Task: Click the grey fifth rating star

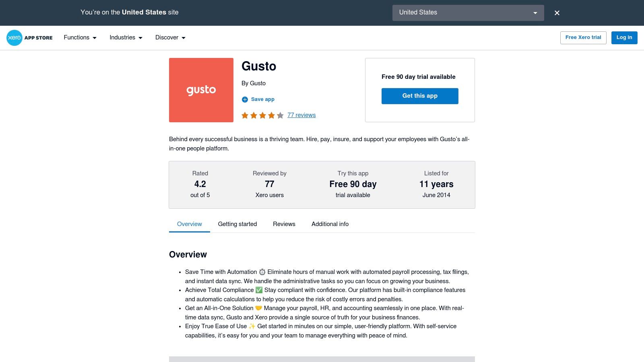Action: (x=280, y=116)
